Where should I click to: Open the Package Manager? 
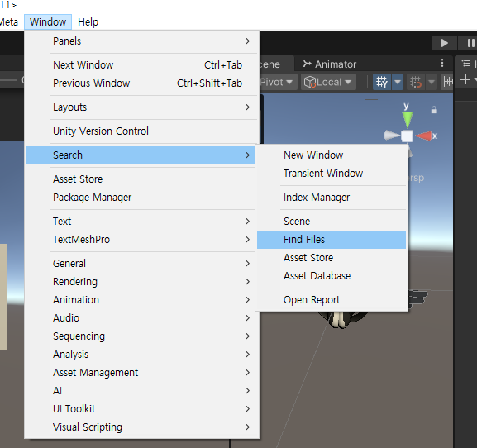(x=141, y=198)
